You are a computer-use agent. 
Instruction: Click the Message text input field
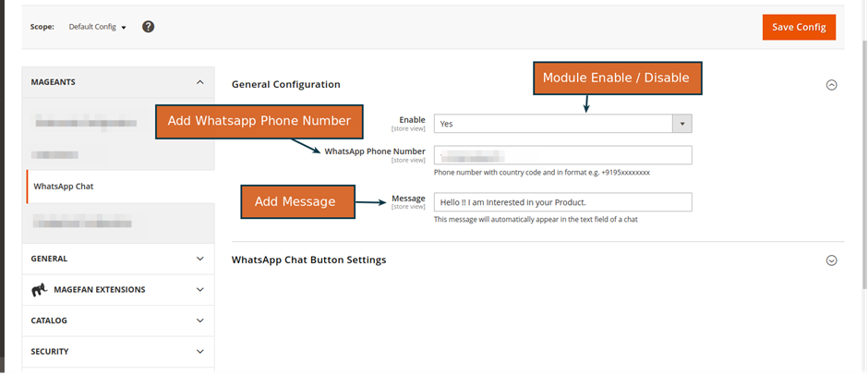pyautogui.click(x=562, y=202)
